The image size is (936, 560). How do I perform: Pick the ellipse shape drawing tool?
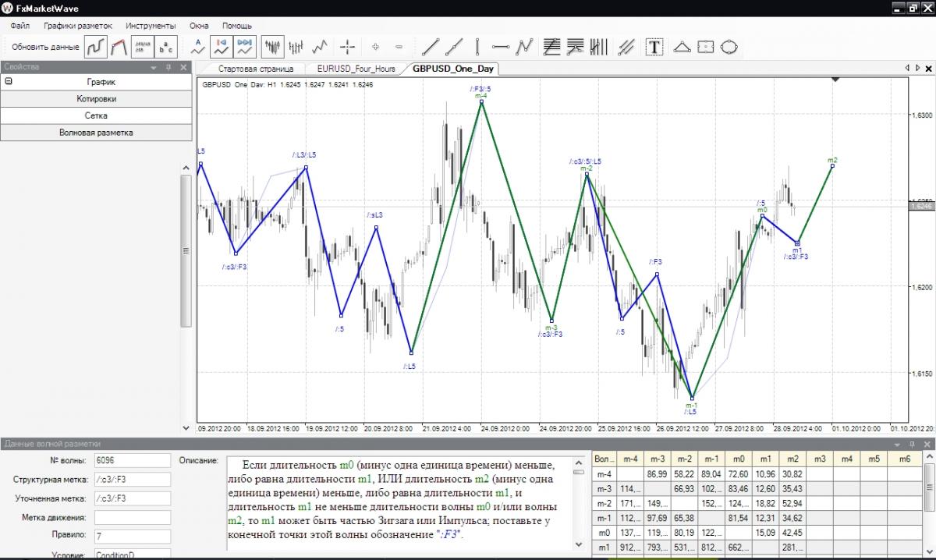tap(729, 47)
